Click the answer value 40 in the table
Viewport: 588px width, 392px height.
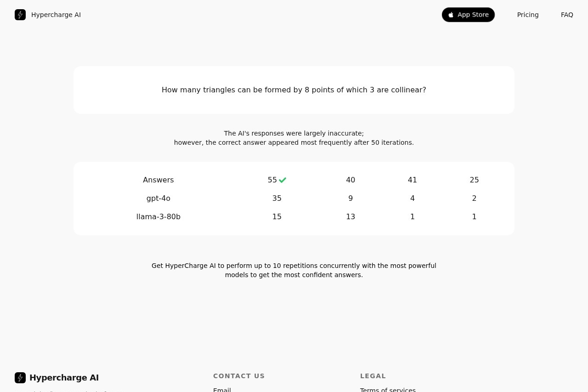(x=351, y=180)
